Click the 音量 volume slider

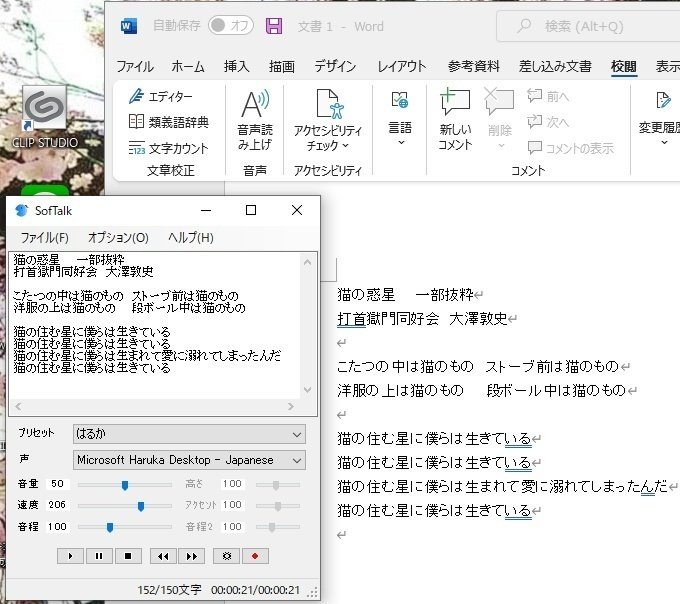pyautogui.click(x=125, y=484)
